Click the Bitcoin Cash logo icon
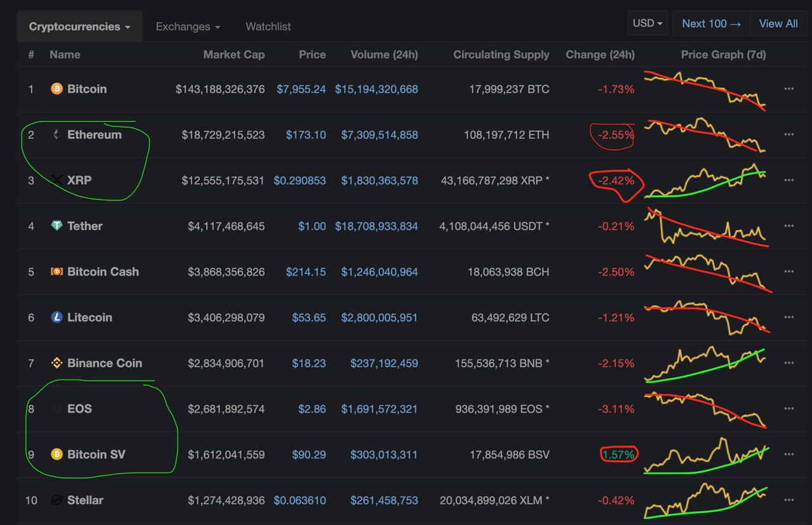Screen dimensions: 812x525 (x=56, y=271)
